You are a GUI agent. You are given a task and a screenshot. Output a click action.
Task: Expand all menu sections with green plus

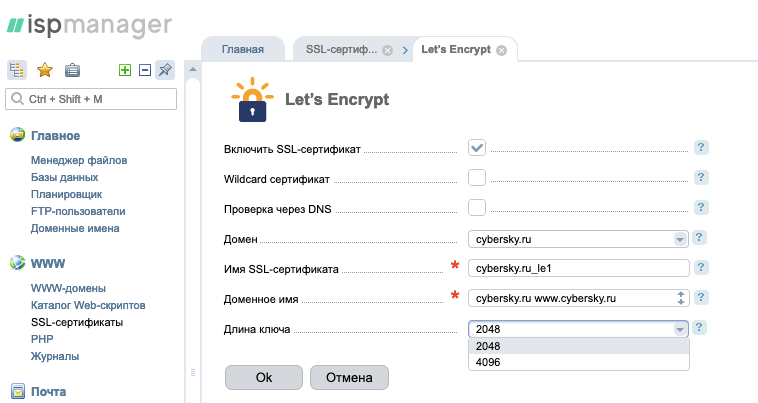tap(125, 70)
